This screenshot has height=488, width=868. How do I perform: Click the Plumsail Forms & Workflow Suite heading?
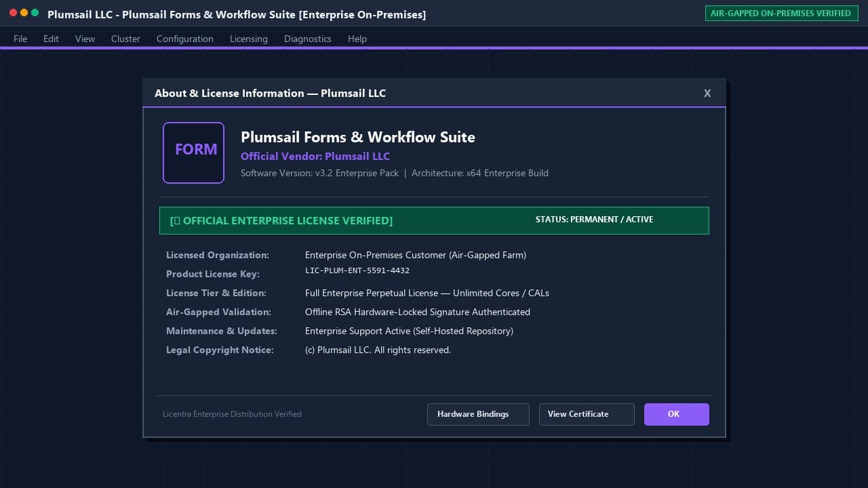click(x=358, y=137)
